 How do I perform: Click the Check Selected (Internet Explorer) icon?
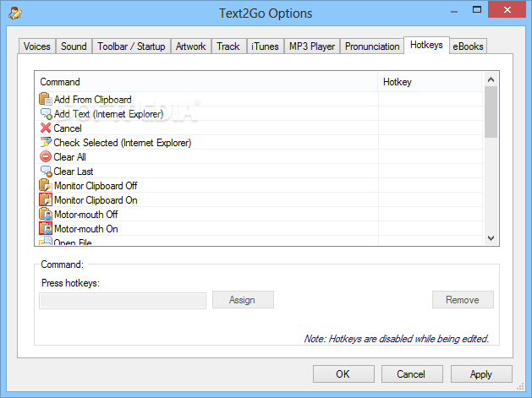tap(46, 143)
